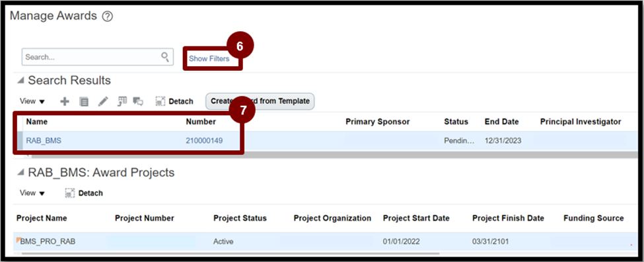Image resolution: width=644 pixels, height=262 pixels.
Task: Click the search magnifier icon
Action: click(x=165, y=57)
